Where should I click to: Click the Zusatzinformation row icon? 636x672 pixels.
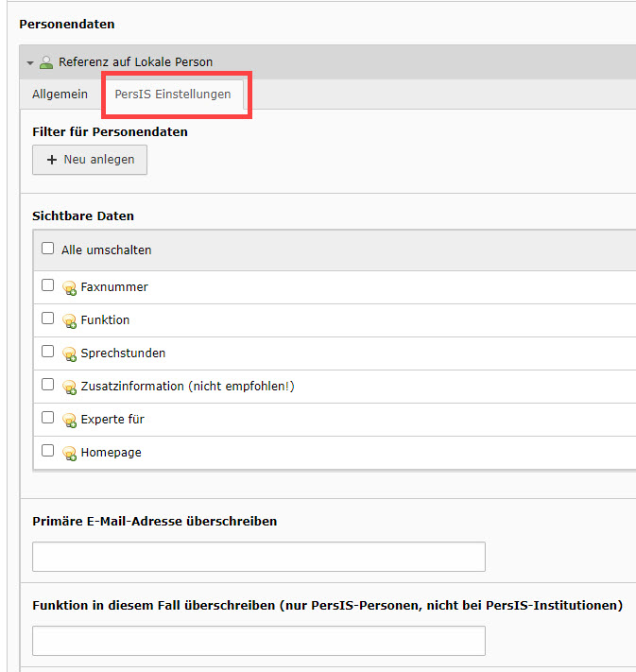click(69, 387)
